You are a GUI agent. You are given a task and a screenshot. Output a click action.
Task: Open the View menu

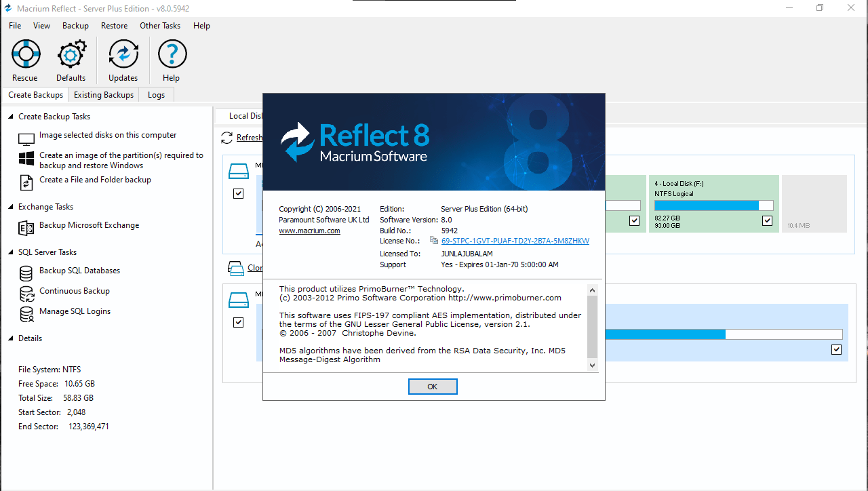[42, 26]
